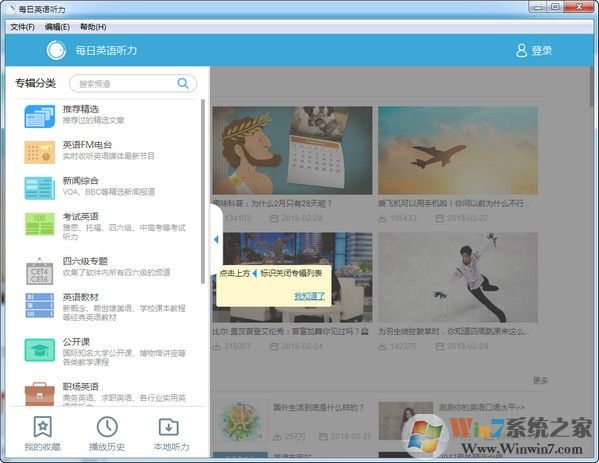Screen dimensions: 599x463
Task: Open the woman portrait thumbnail
Action: (x=406, y=421)
